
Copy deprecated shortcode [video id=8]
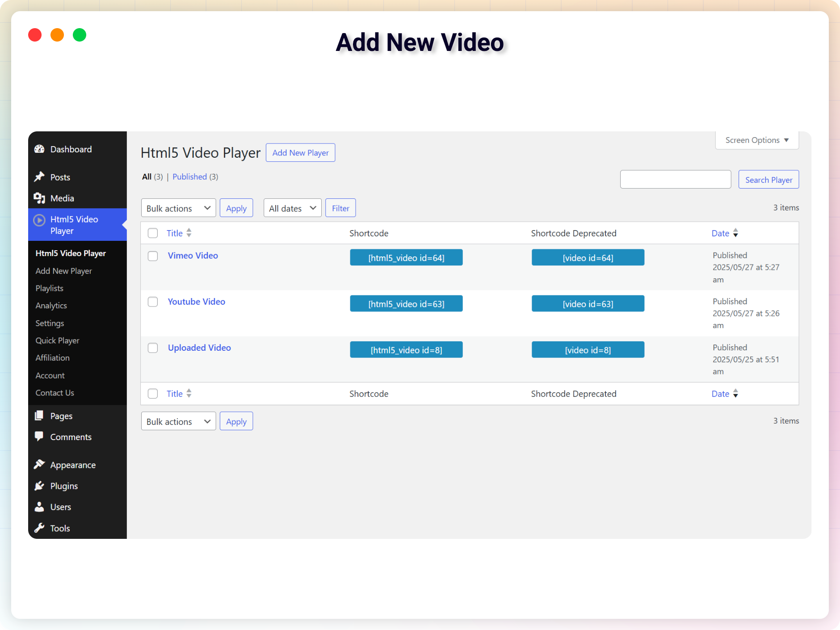[588, 350]
